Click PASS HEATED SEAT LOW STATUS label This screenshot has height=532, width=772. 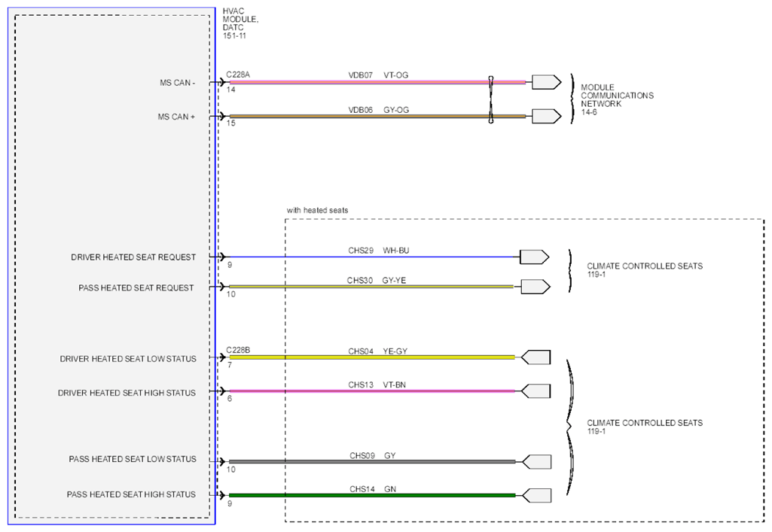tap(133, 459)
